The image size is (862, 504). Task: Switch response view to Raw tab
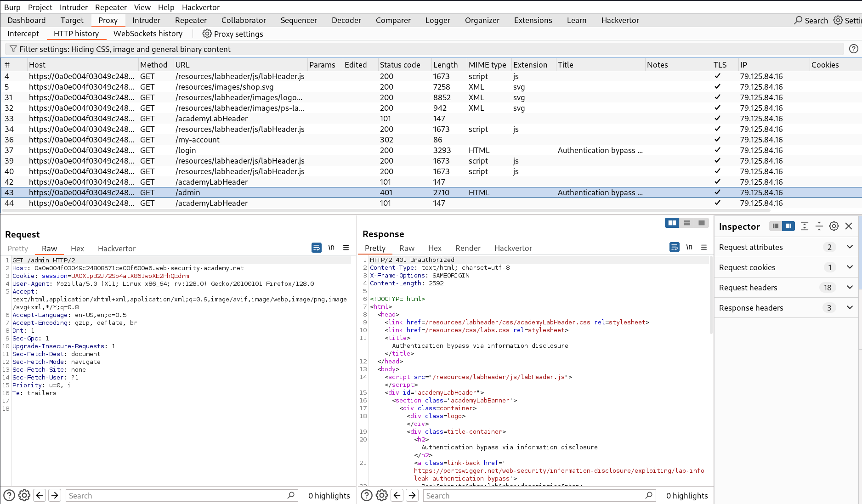(407, 248)
